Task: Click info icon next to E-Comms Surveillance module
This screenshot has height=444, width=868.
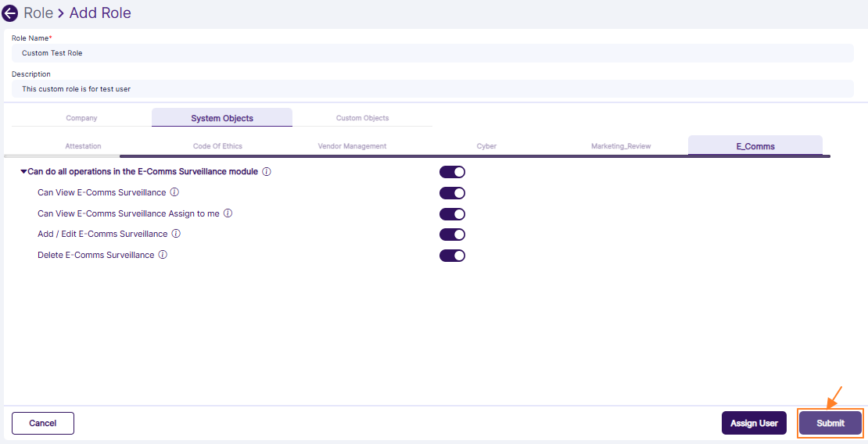Action: [267, 172]
